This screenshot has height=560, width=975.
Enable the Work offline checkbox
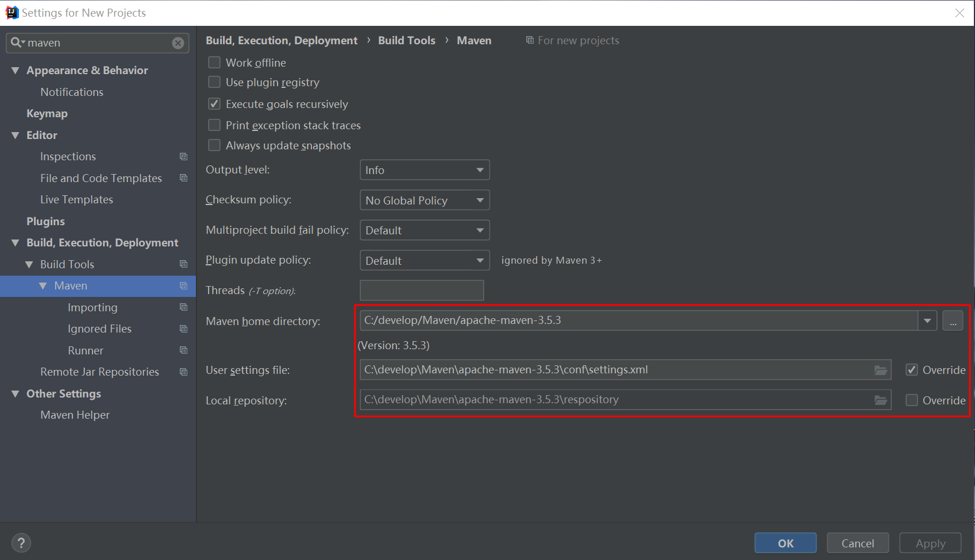[214, 63]
